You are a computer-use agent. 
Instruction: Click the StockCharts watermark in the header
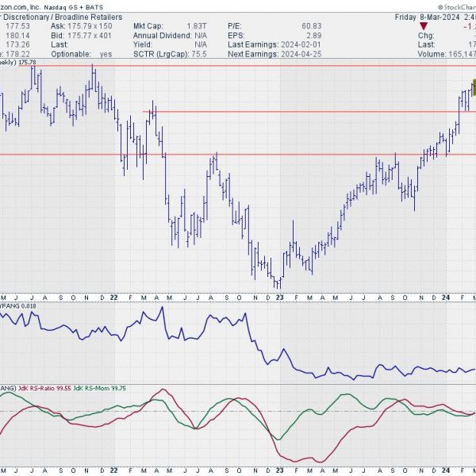coord(457,7)
